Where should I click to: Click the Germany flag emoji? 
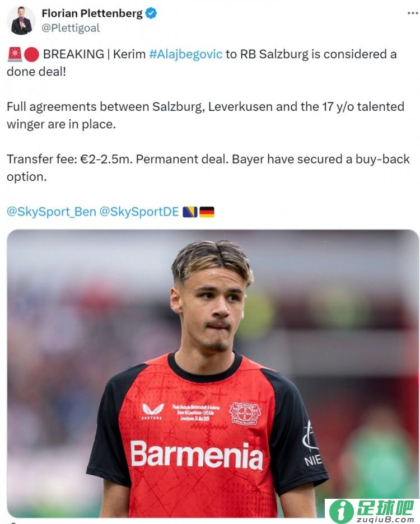pyautogui.click(x=207, y=212)
